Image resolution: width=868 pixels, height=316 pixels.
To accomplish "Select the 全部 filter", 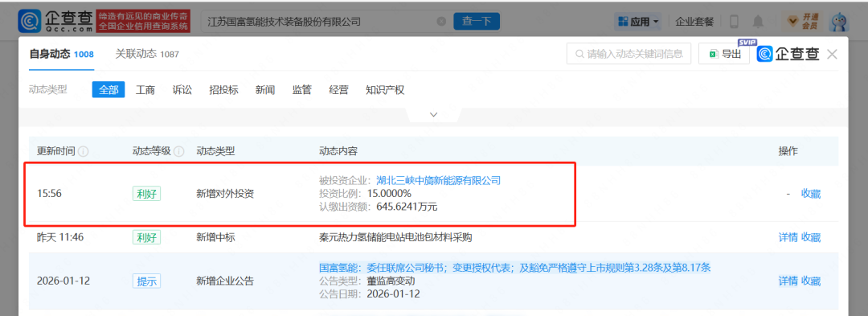I will tap(108, 89).
